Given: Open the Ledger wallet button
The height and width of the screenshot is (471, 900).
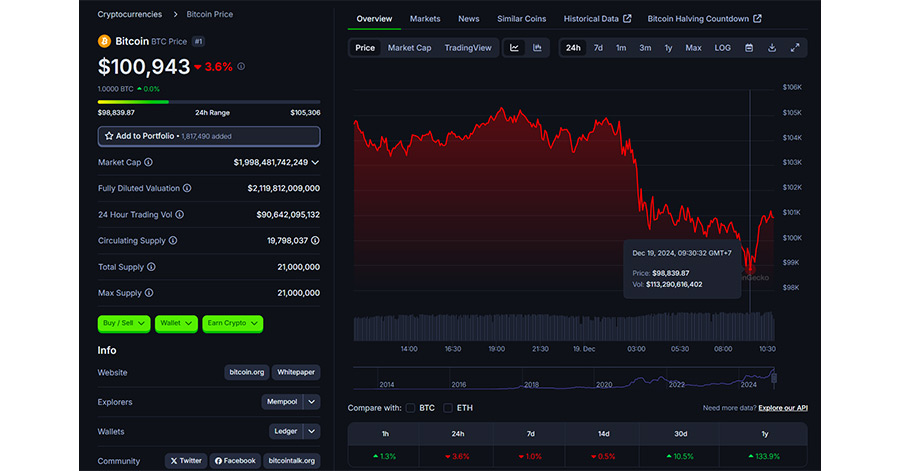Looking at the screenshot, I should (286, 431).
